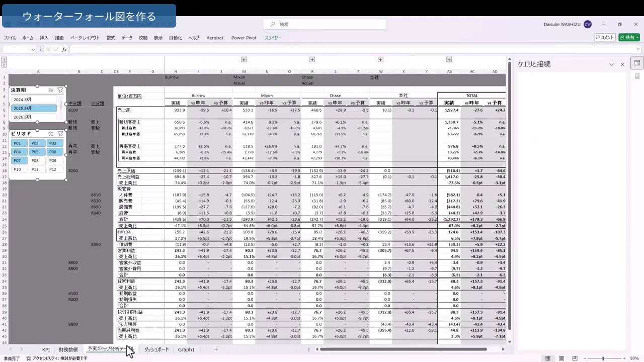The height and width of the screenshot is (362, 644).
Task: Switch to the 財務数値 sheet
Action: [68, 349]
